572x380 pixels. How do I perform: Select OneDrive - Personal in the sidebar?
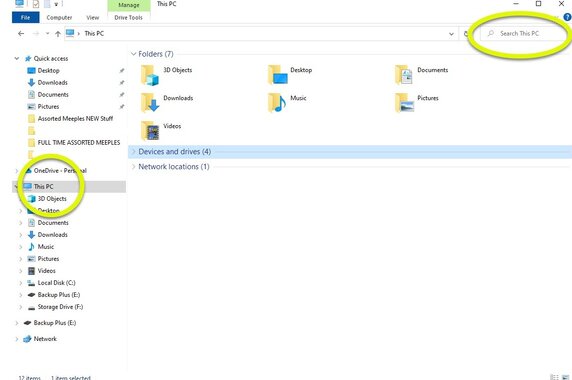pyautogui.click(x=60, y=171)
